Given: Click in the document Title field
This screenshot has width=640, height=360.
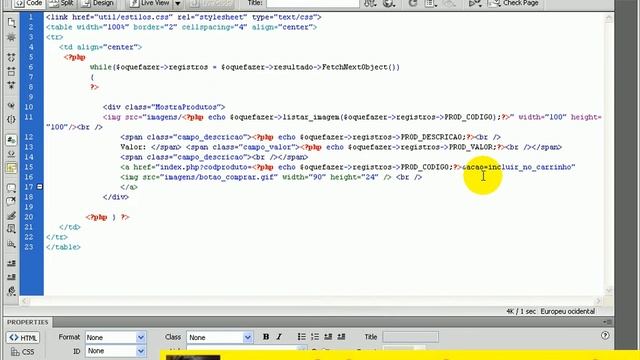Looking at the screenshot, I should pyautogui.click(x=313, y=3).
